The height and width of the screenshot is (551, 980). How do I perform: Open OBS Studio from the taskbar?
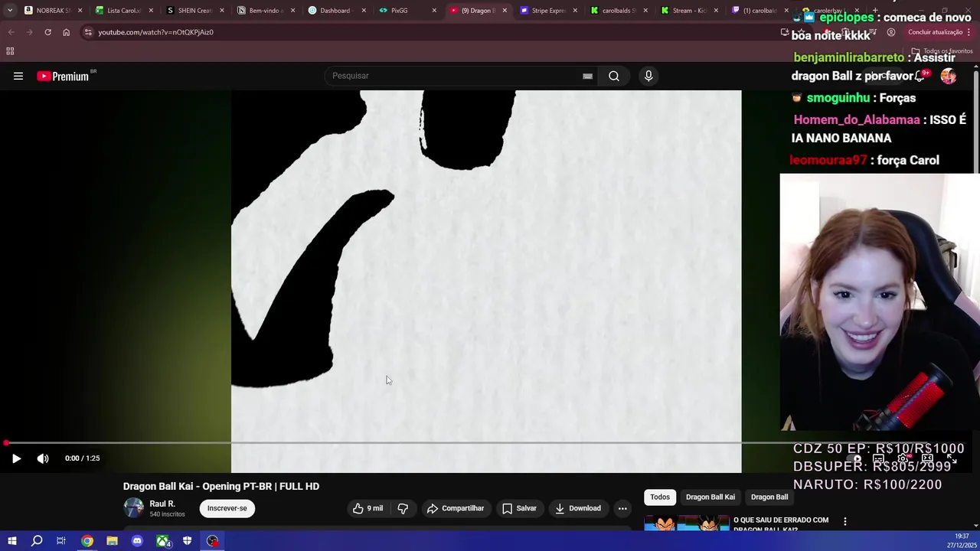[x=212, y=541]
